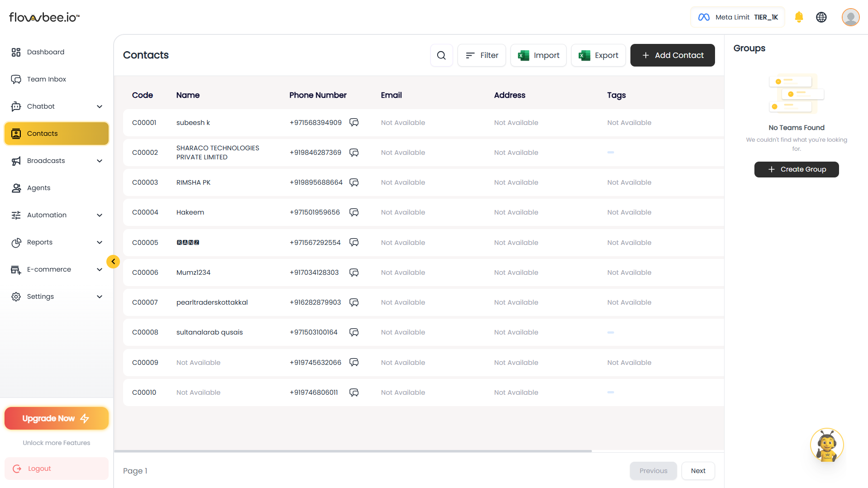Go to Team Inbox
868x488 pixels.
[x=57, y=79]
